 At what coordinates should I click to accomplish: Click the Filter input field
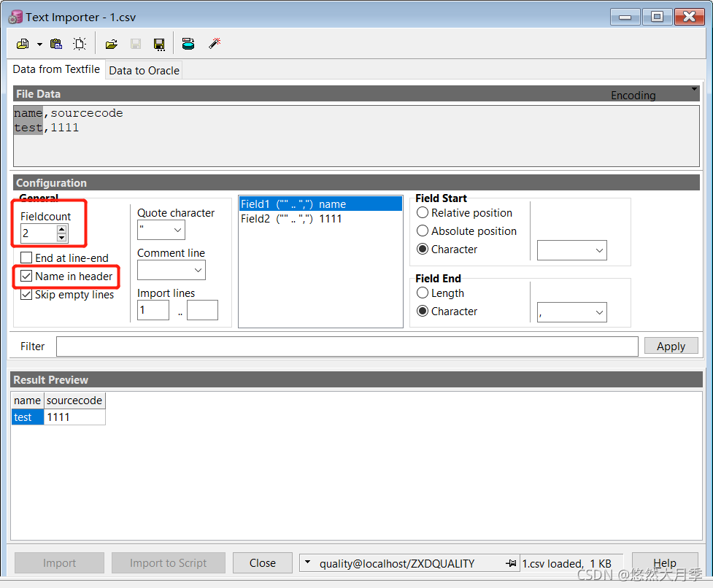pyautogui.click(x=347, y=347)
